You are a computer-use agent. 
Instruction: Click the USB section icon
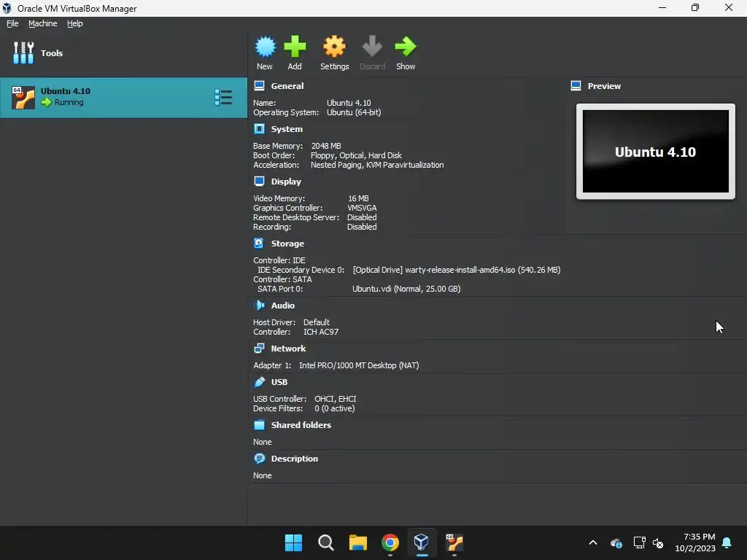point(259,382)
